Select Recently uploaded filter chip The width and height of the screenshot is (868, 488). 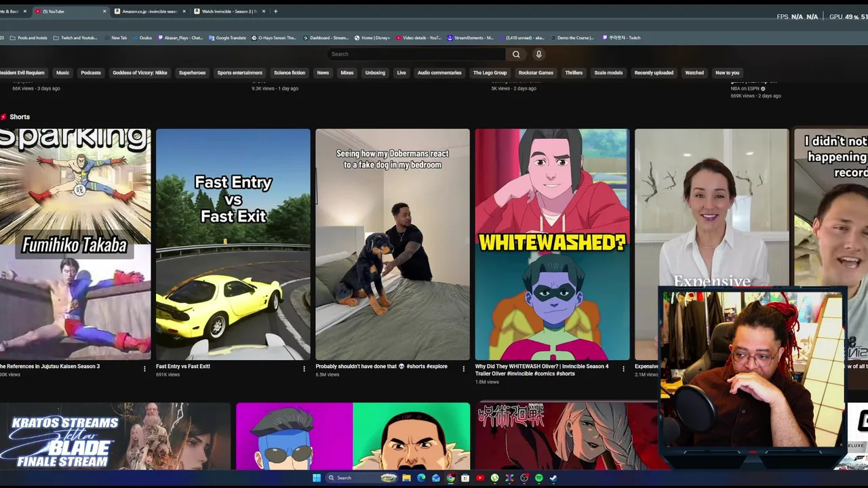coord(654,73)
